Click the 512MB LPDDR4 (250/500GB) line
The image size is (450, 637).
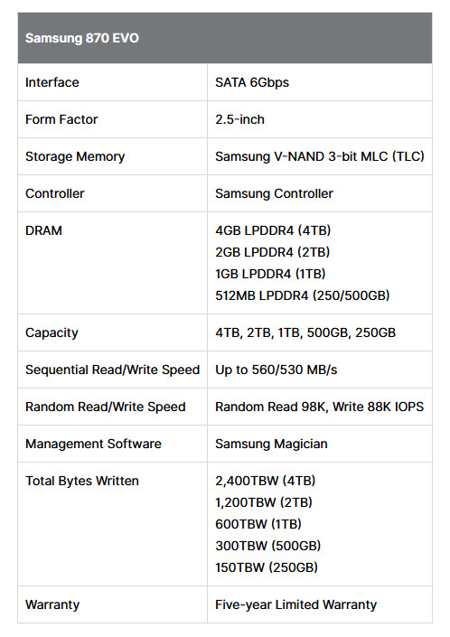tap(303, 295)
